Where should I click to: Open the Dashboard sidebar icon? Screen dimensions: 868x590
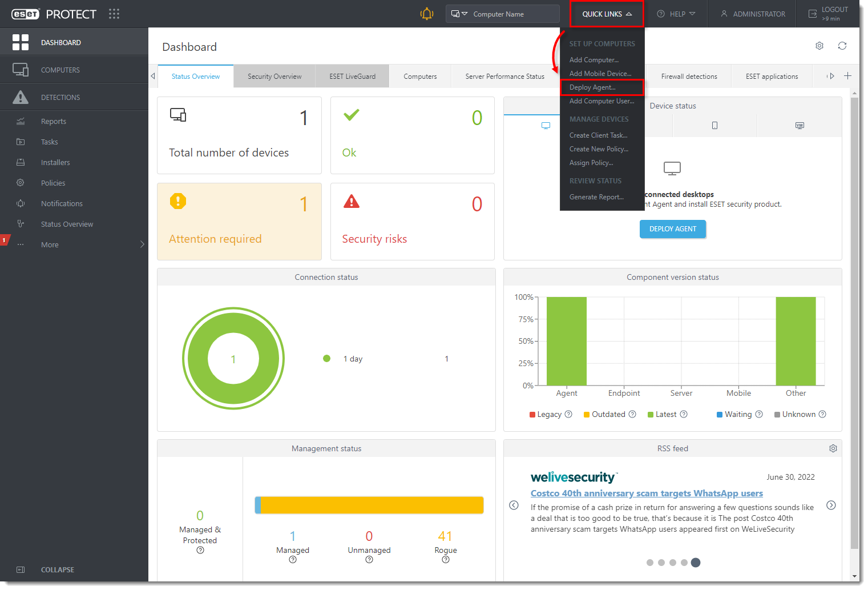[21, 42]
